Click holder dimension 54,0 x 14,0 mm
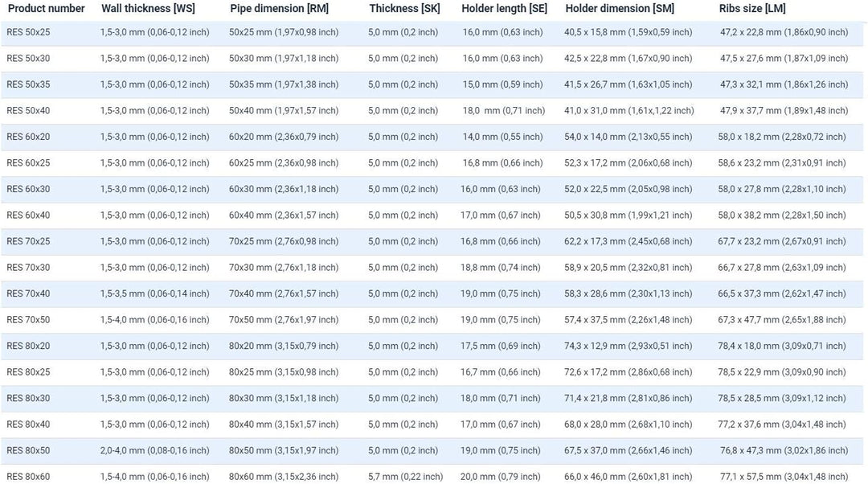The height and width of the screenshot is (484, 868). pos(628,136)
